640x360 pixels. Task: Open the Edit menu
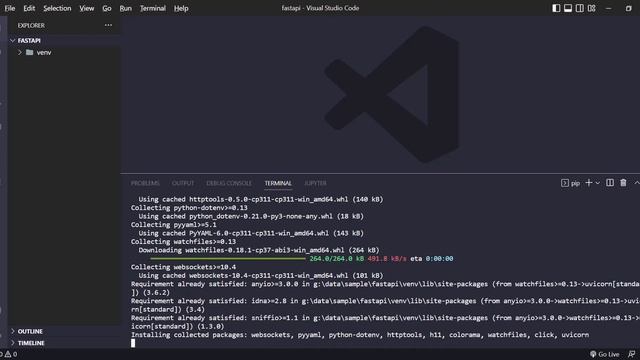click(29, 8)
